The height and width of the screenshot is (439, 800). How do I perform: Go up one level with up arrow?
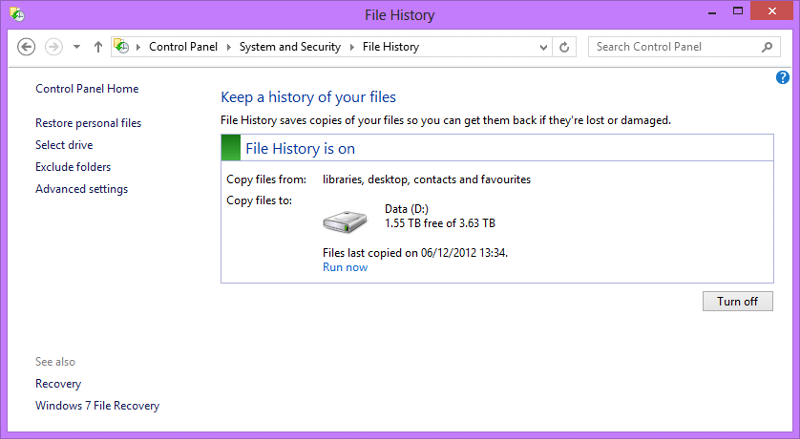[x=98, y=47]
